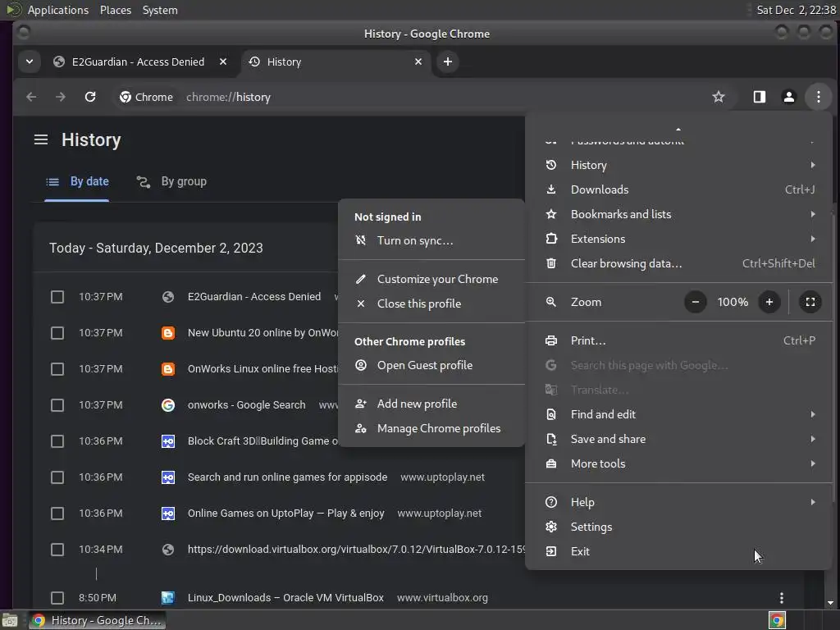Expand Bookmarks and lists submenu
Viewport: 840px width, 630px height.
[x=678, y=214]
